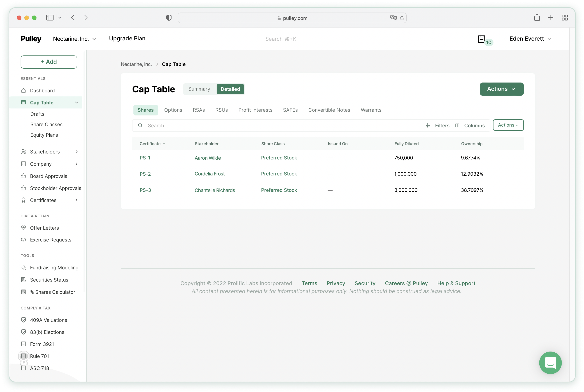This screenshot has height=392, width=584.
Task: Click the cap table Search field
Action: pos(275,126)
